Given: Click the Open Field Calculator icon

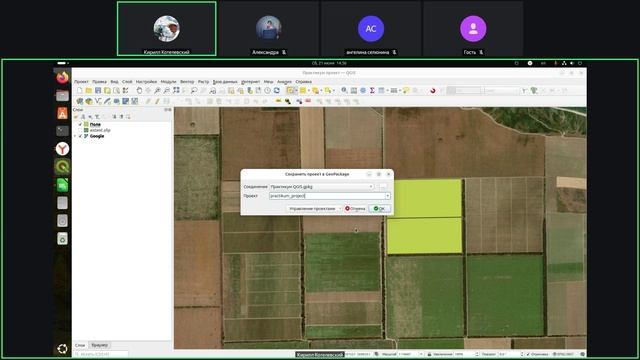Looking at the screenshot, I should (353, 91).
